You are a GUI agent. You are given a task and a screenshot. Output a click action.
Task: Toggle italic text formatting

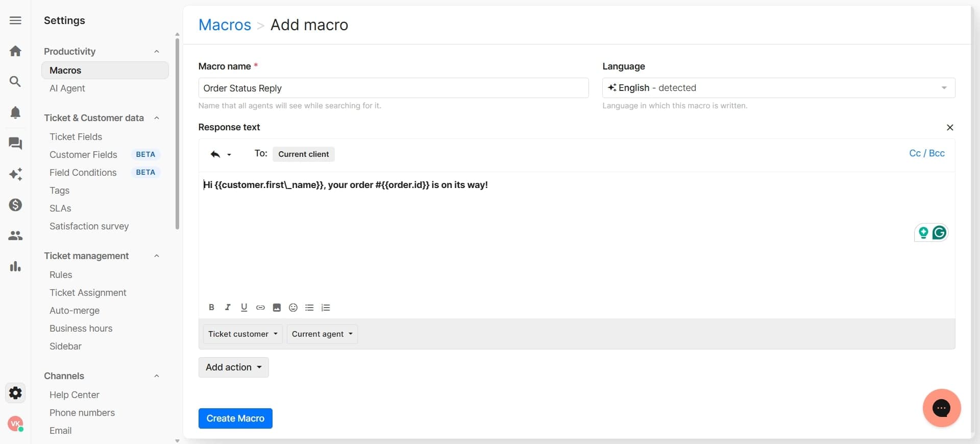(228, 307)
